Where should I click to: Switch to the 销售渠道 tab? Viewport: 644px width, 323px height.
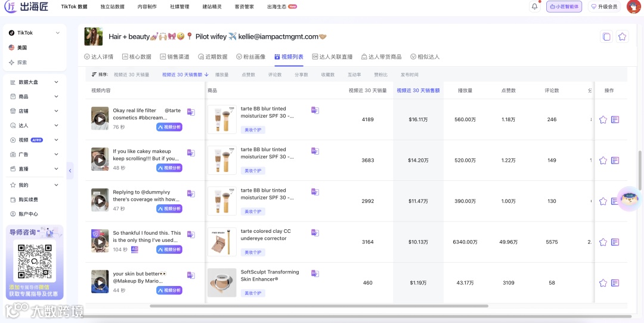pyautogui.click(x=175, y=57)
